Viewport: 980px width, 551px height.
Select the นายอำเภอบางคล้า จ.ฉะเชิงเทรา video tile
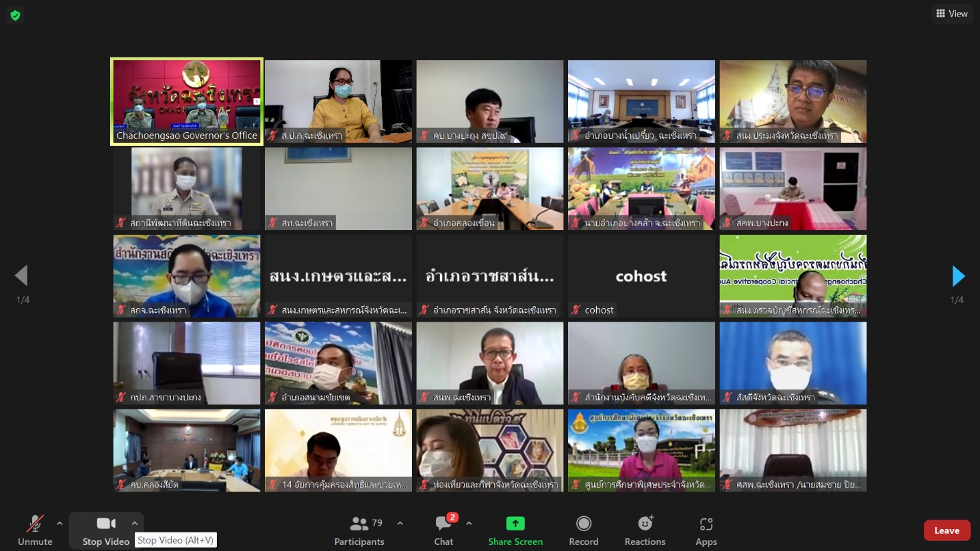641,188
